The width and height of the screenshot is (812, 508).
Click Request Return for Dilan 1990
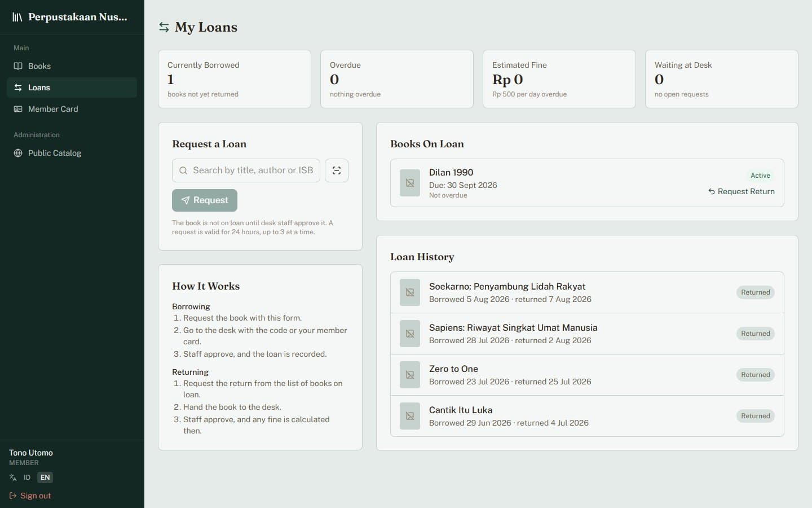742,191
